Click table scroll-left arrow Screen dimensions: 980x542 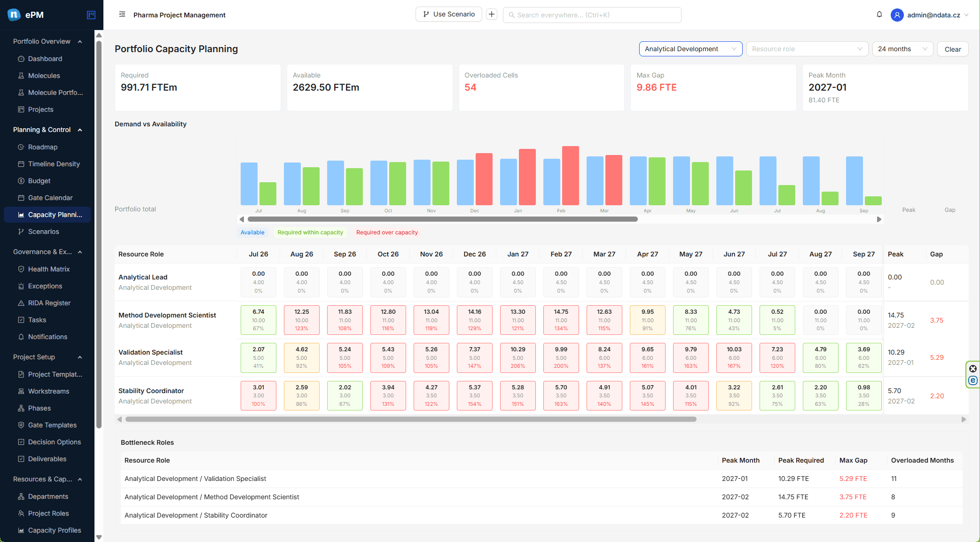click(119, 419)
